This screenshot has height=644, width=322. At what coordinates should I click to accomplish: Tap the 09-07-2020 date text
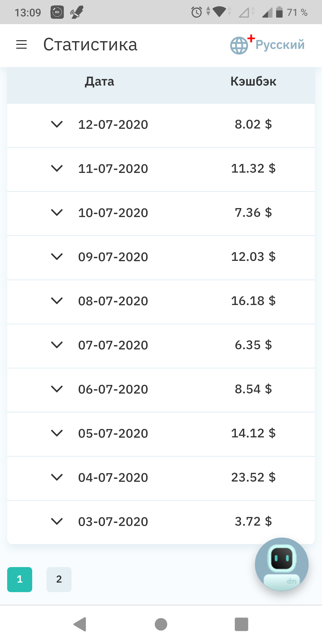pos(113,257)
